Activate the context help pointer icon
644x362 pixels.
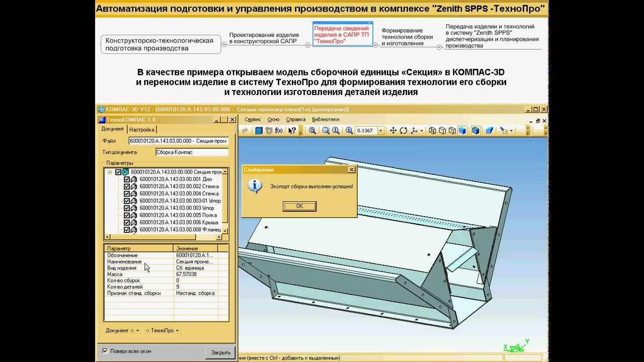[292, 131]
